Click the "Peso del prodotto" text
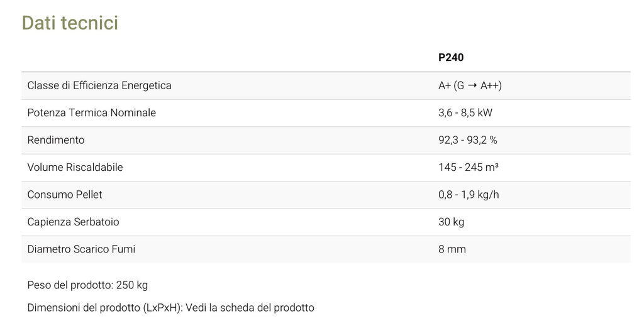Image resolution: width=644 pixels, height=331 pixels. [70, 285]
